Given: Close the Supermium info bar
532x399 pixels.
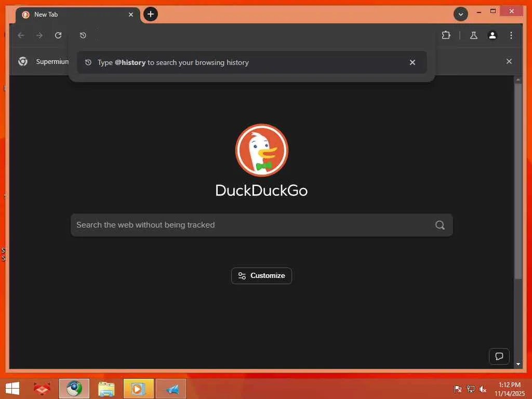Looking at the screenshot, I should tap(509, 61).
